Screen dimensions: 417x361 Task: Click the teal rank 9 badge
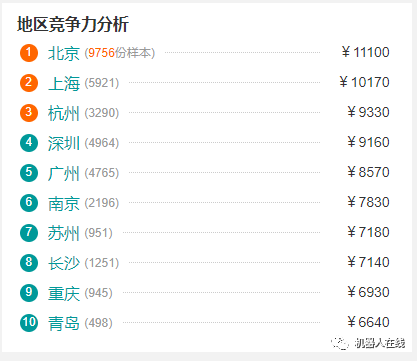(x=29, y=293)
